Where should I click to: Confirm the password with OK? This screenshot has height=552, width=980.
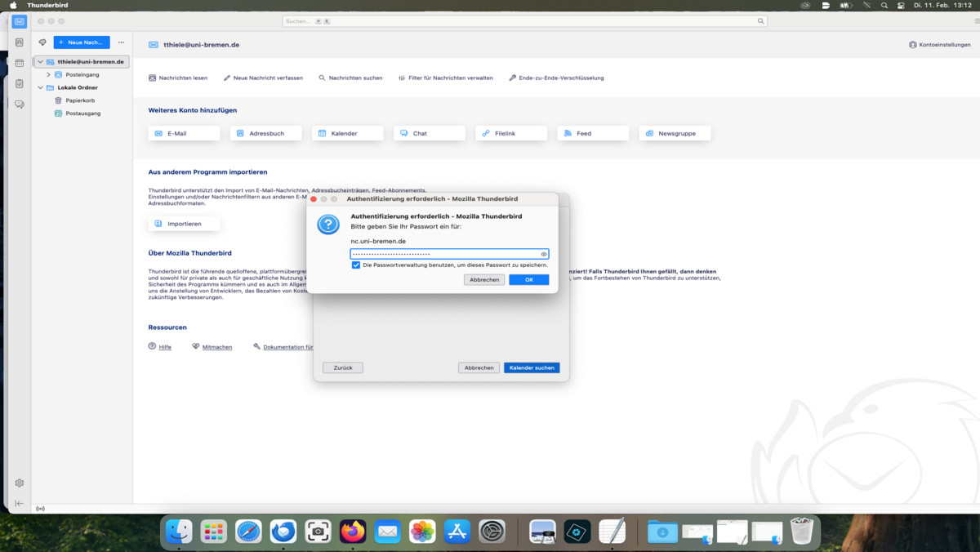tap(528, 279)
